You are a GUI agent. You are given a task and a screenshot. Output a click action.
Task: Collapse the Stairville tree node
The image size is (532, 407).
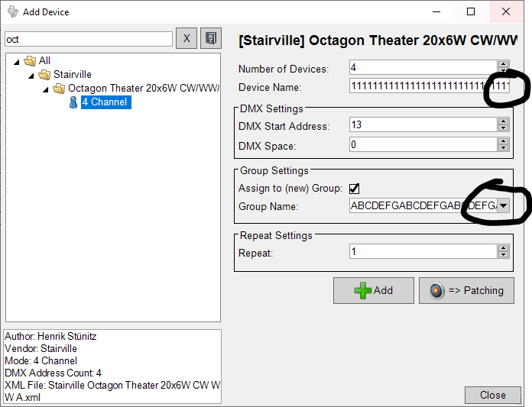point(31,75)
